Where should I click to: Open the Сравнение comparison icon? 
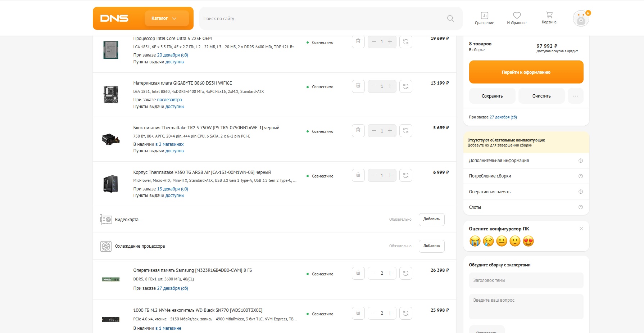point(484,18)
